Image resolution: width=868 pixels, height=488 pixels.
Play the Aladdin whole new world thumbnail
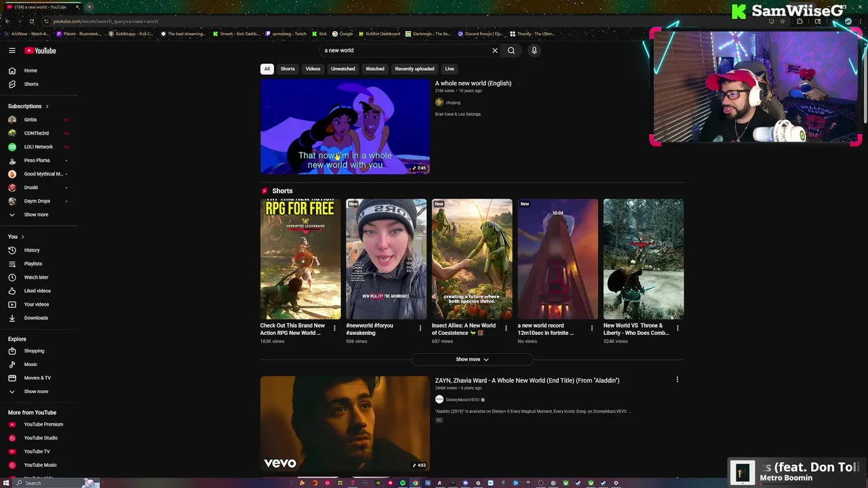[x=345, y=127]
